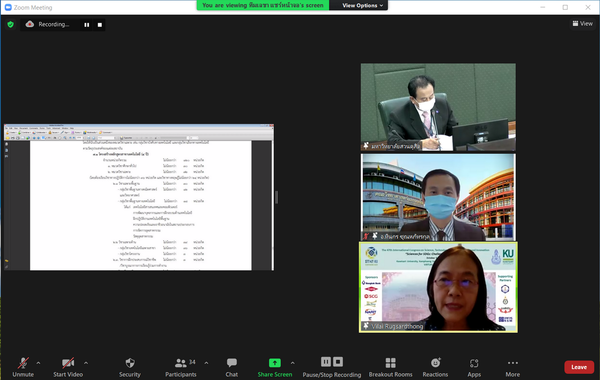
Task: Pause the recording at top left
Action: (x=87, y=25)
